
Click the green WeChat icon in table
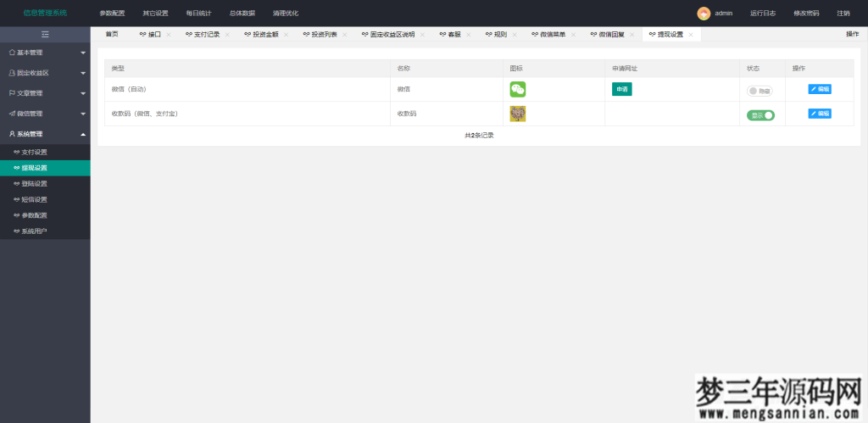click(x=517, y=89)
